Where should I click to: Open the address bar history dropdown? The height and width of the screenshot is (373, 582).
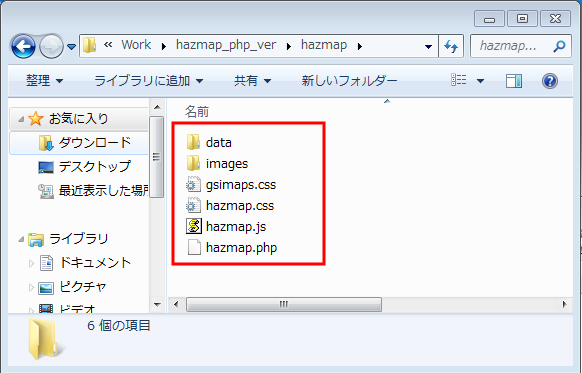point(428,46)
